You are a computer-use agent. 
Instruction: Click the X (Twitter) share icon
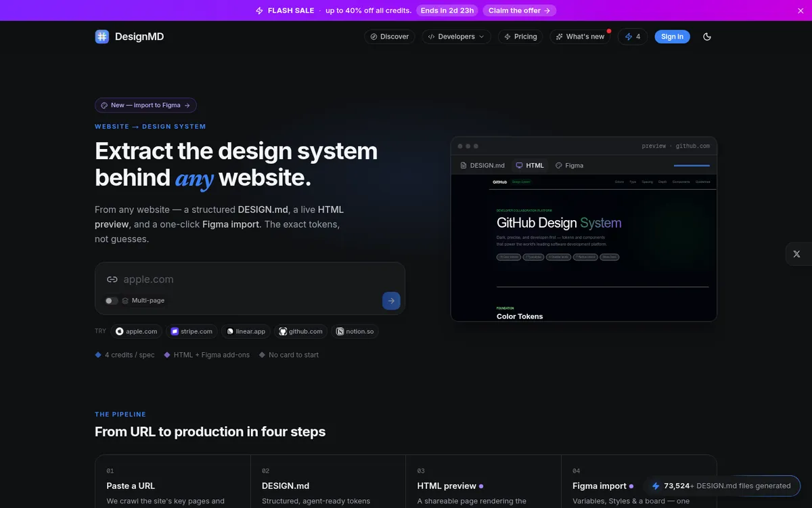pos(796,254)
